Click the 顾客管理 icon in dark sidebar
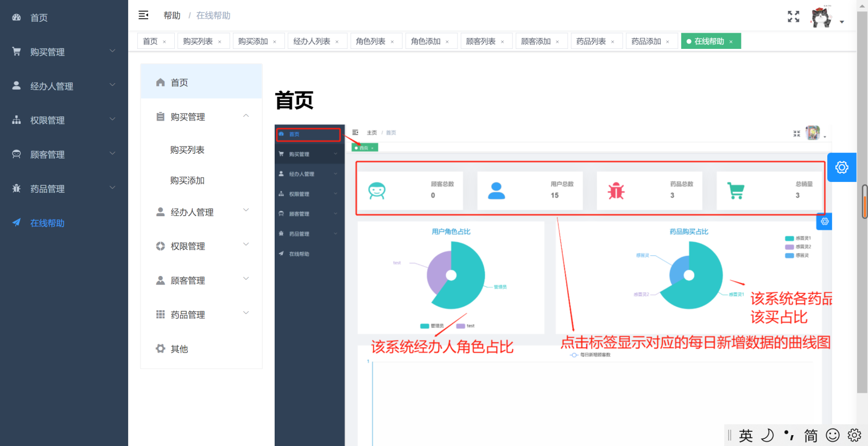 click(16, 154)
